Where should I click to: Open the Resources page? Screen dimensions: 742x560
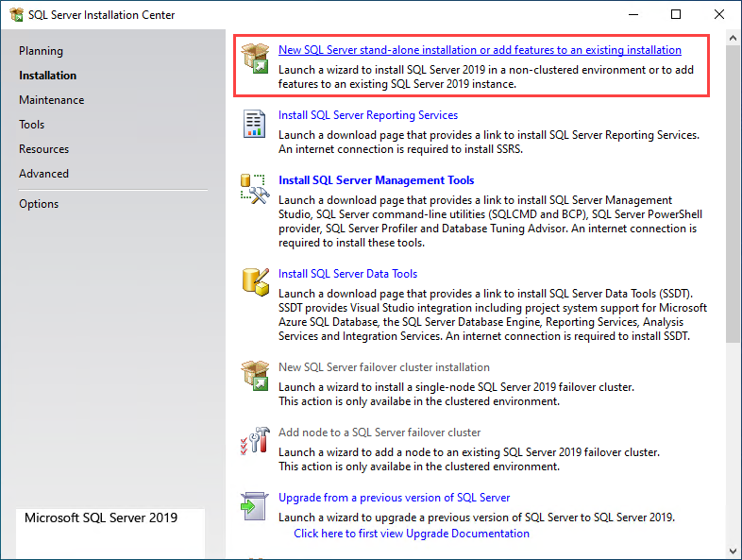click(x=44, y=149)
